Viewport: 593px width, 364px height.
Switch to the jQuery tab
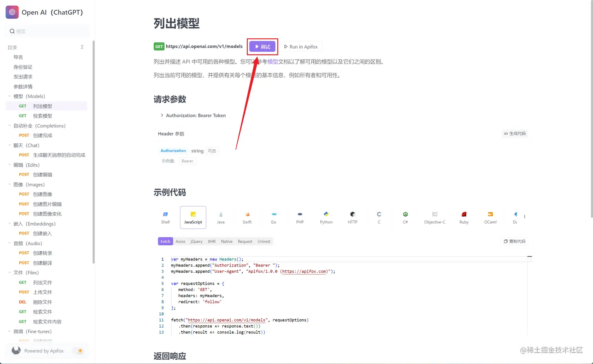click(x=196, y=241)
